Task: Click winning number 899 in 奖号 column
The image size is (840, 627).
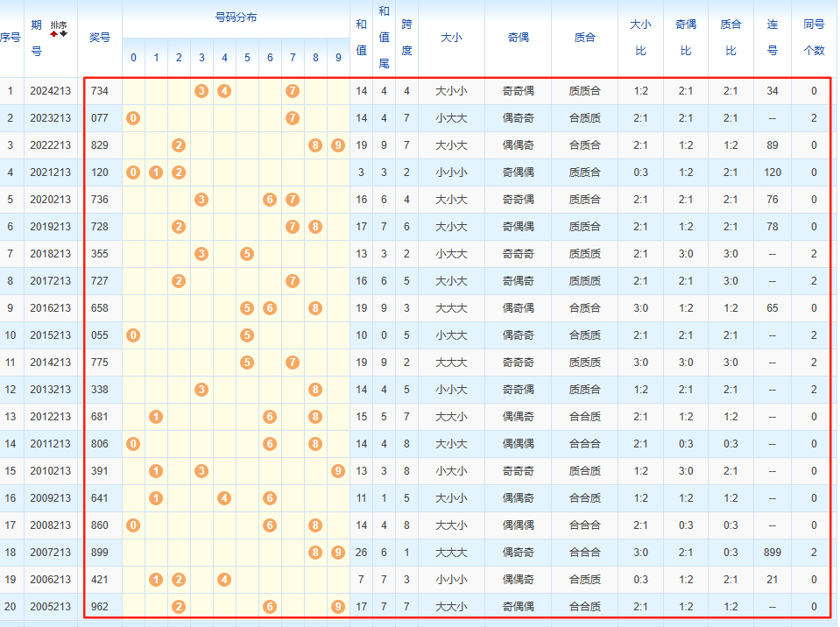Action: coord(100,553)
